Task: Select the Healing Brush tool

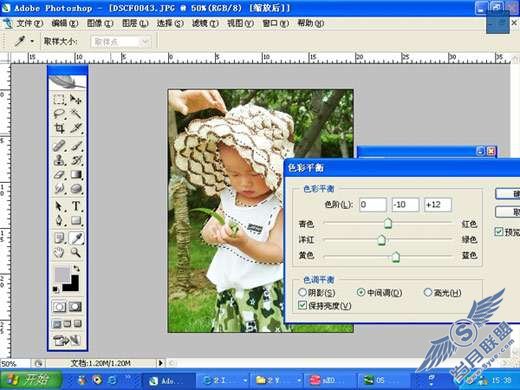Action: [x=59, y=146]
